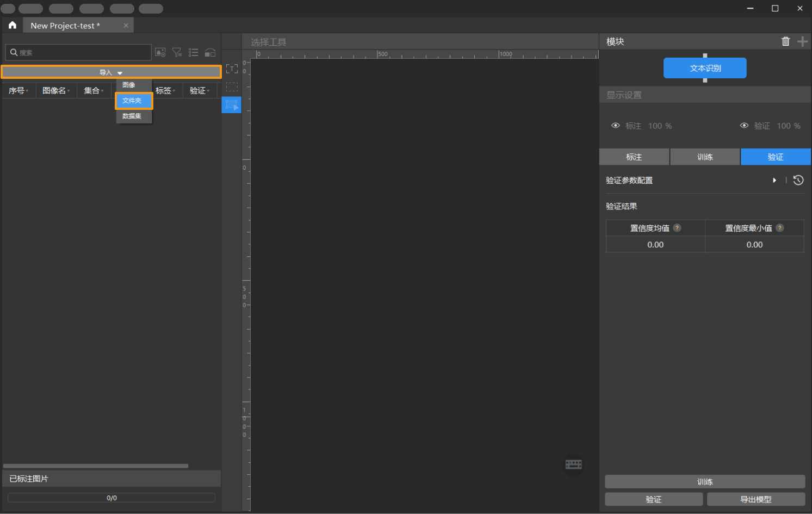Click the list view icon
812x514 pixels.
click(x=194, y=52)
